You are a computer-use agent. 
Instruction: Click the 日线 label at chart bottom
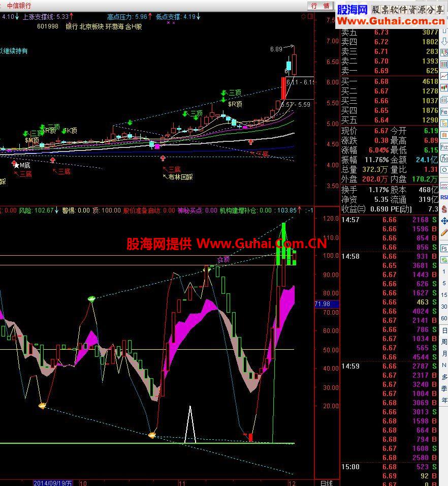pyautogui.click(x=326, y=483)
